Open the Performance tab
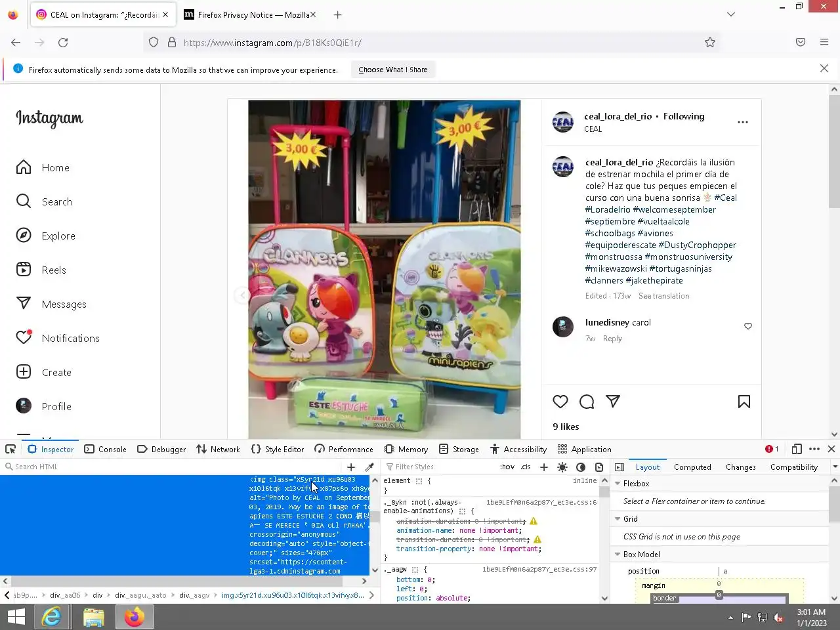The image size is (840, 630). 344,450
